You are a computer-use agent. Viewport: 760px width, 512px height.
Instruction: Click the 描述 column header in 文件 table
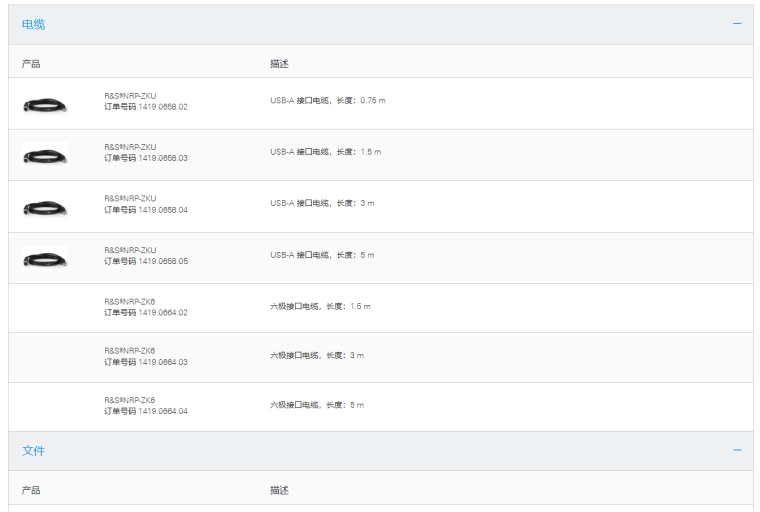tap(281, 489)
